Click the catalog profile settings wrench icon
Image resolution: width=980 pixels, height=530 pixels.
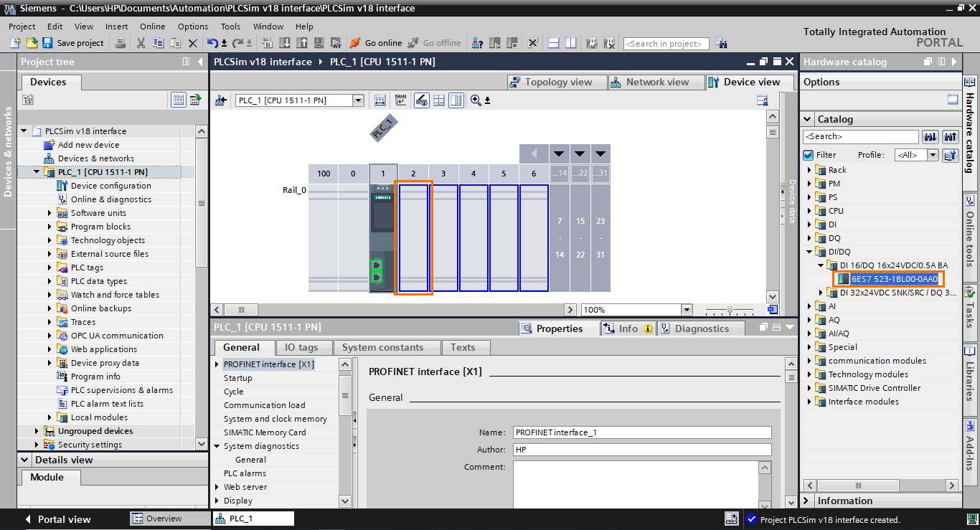[x=951, y=155]
